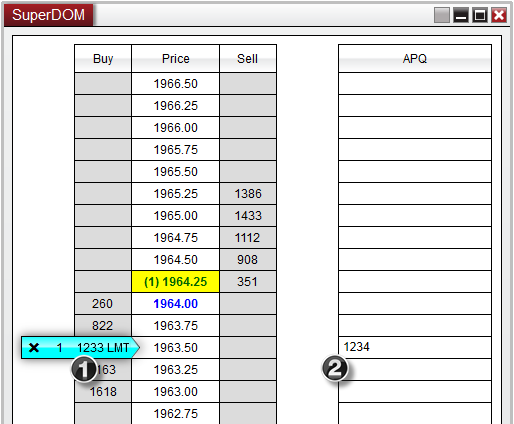The height and width of the screenshot is (424, 514).
Task: Click the Price column header
Action: [x=176, y=59]
